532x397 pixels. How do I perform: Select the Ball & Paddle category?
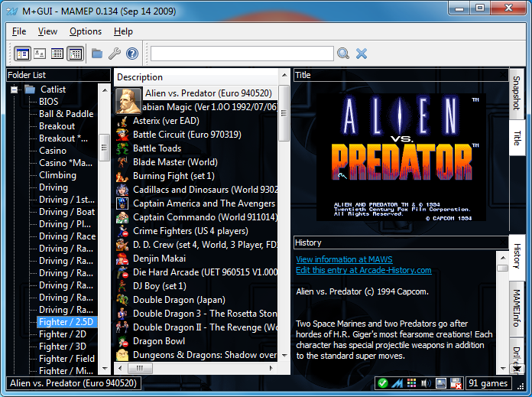point(66,114)
